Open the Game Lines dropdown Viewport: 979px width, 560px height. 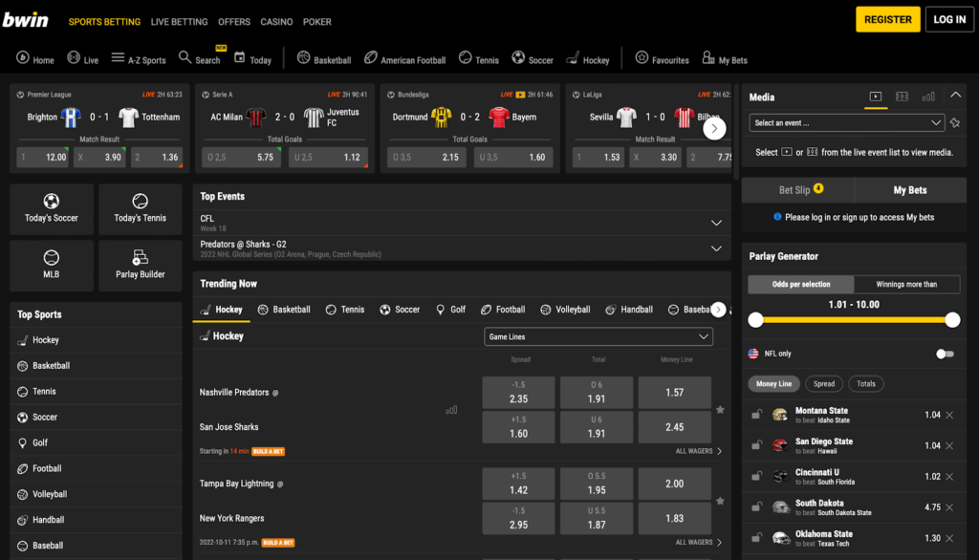598,336
